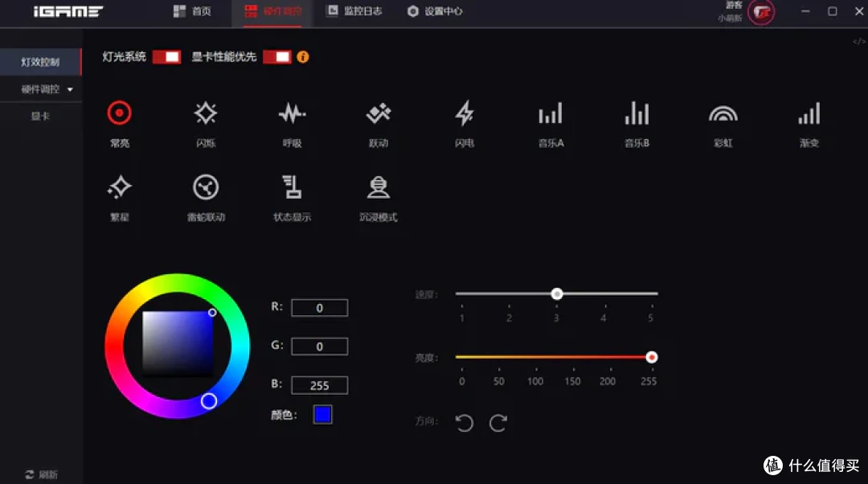Open the user avatar profile
The height and width of the screenshot is (484, 868).
[761, 12]
